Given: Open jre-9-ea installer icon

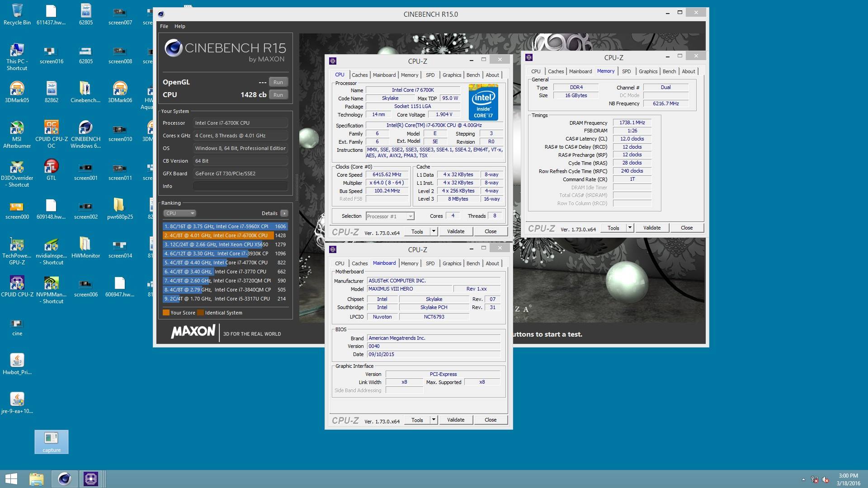Looking at the screenshot, I should pyautogui.click(x=17, y=403).
